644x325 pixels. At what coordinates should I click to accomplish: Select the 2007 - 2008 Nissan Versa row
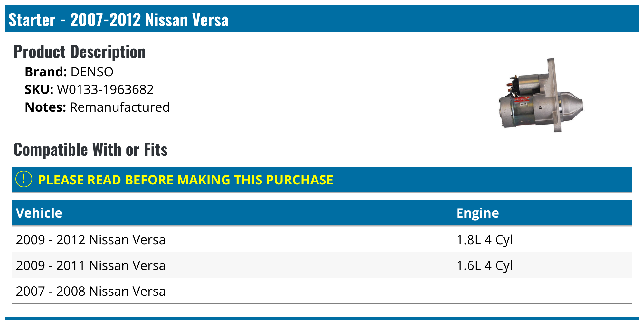coord(90,291)
